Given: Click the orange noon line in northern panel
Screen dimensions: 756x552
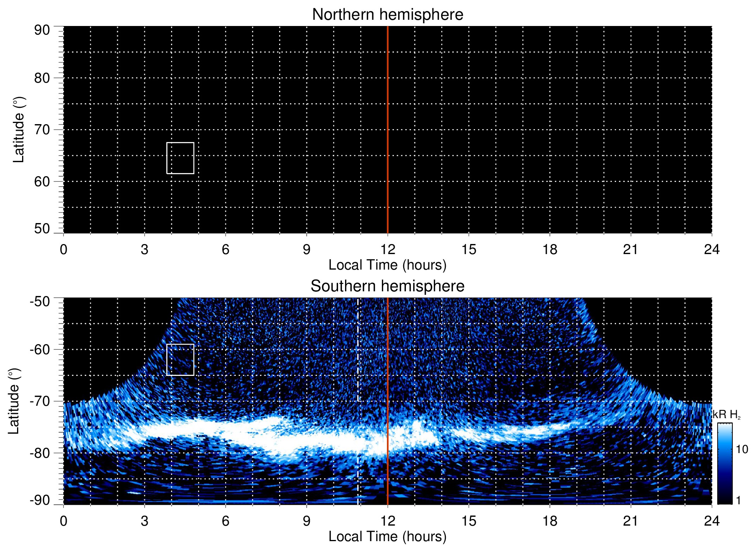Looking at the screenshot, I should click(x=388, y=116).
